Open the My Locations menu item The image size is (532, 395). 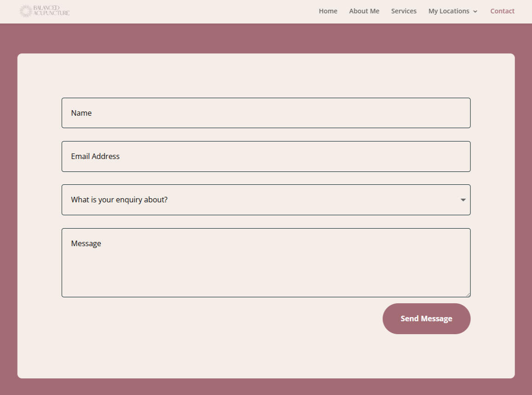coord(449,11)
